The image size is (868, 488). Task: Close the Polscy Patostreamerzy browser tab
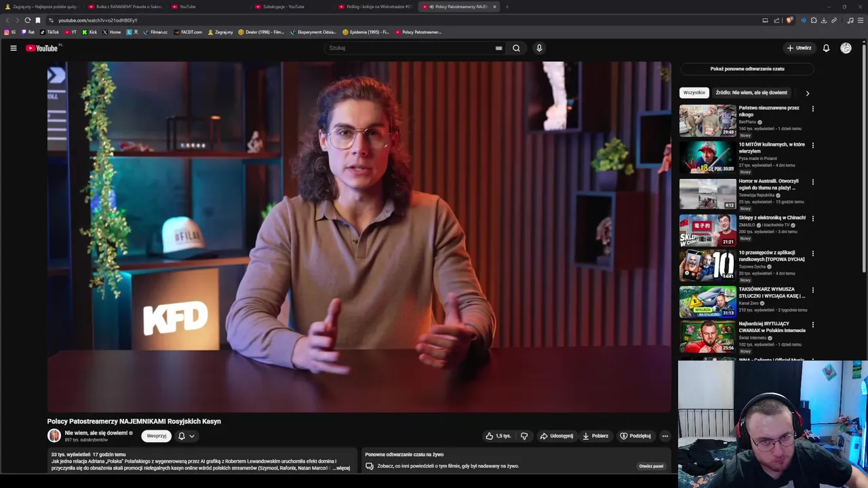(494, 7)
